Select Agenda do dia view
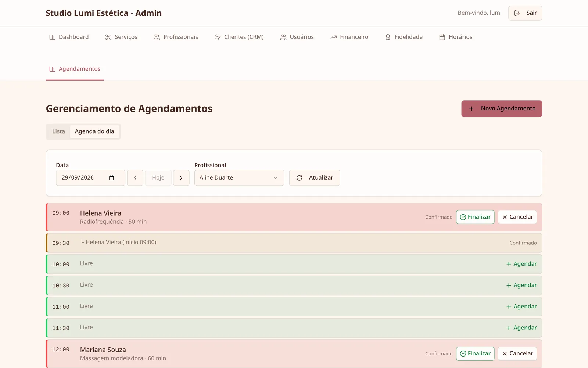 pyautogui.click(x=94, y=131)
